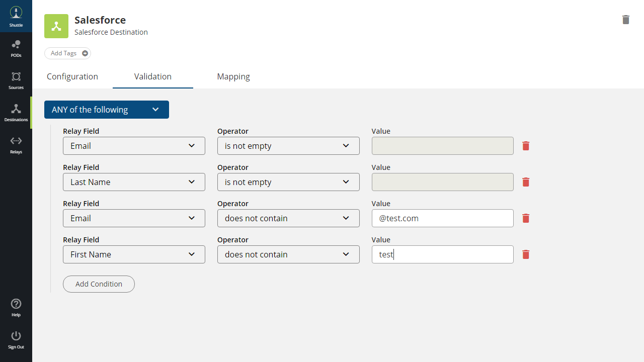Delete the Last Name condition row

click(x=526, y=182)
